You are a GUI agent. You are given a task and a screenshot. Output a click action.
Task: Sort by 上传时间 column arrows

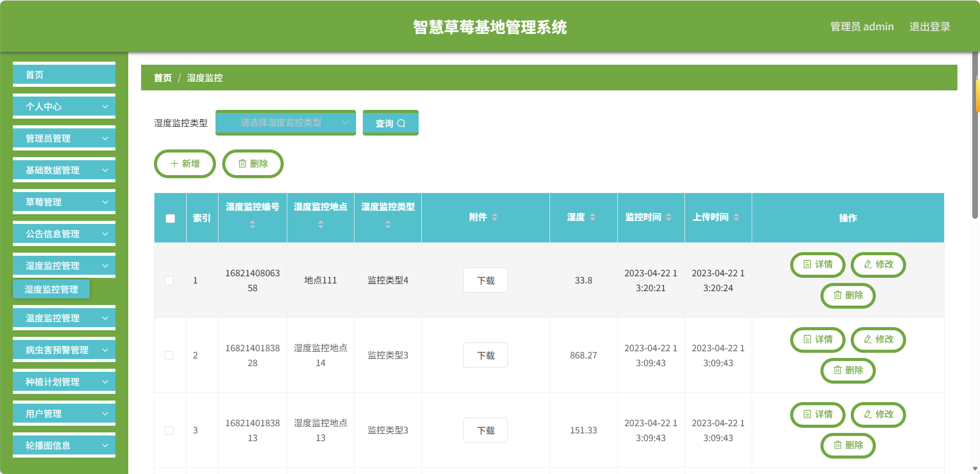point(736,217)
